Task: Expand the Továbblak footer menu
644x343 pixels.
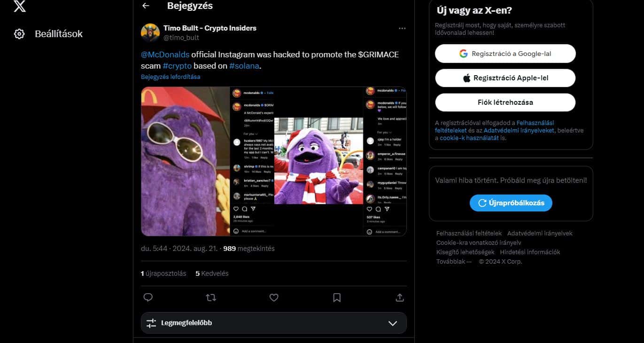Action: click(452, 262)
